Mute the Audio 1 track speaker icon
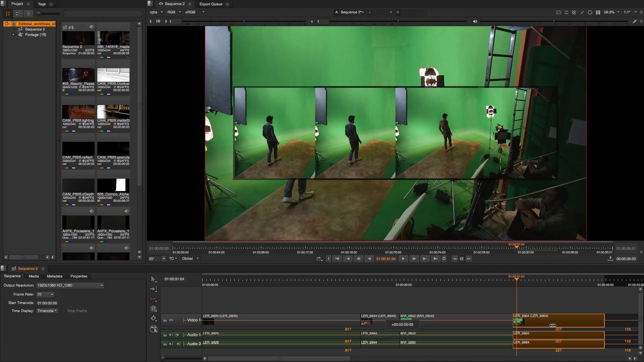The height and width of the screenshot is (362, 644). coord(171,335)
